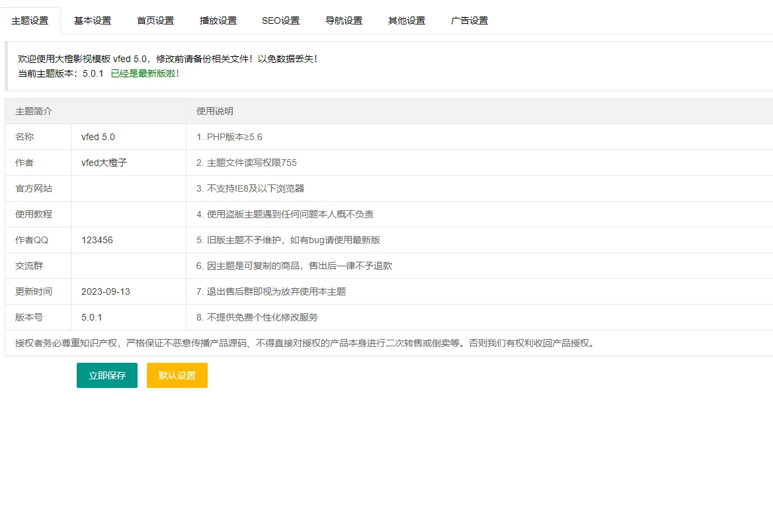
Task: Click the green 立即保存 button
Action: point(106,375)
